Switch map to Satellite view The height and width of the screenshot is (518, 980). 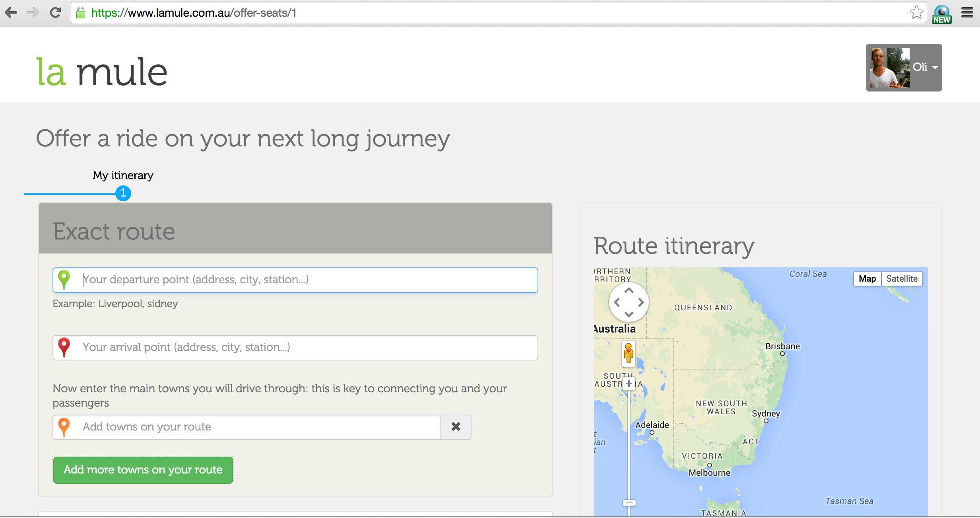pyautogui.click(x=902, y=279)
